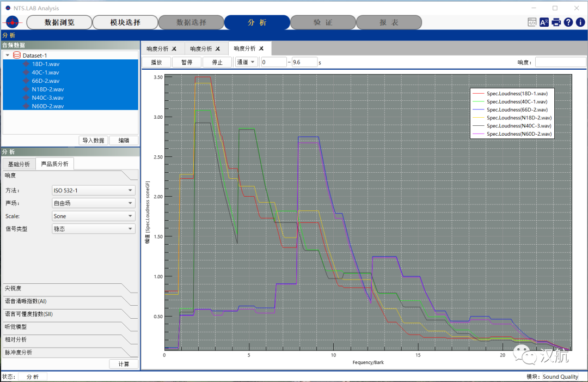
Task: Click the icon beside 18D-1.wav
Action: click(26, 64)
